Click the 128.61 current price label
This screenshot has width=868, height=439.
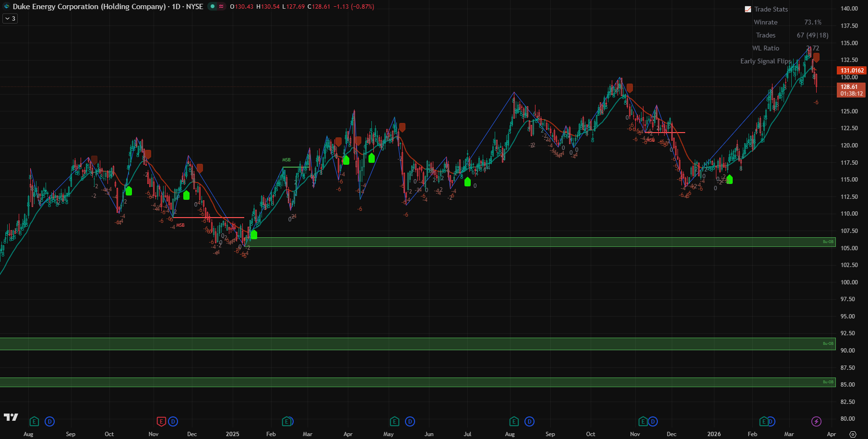click(x=851, y=87)
